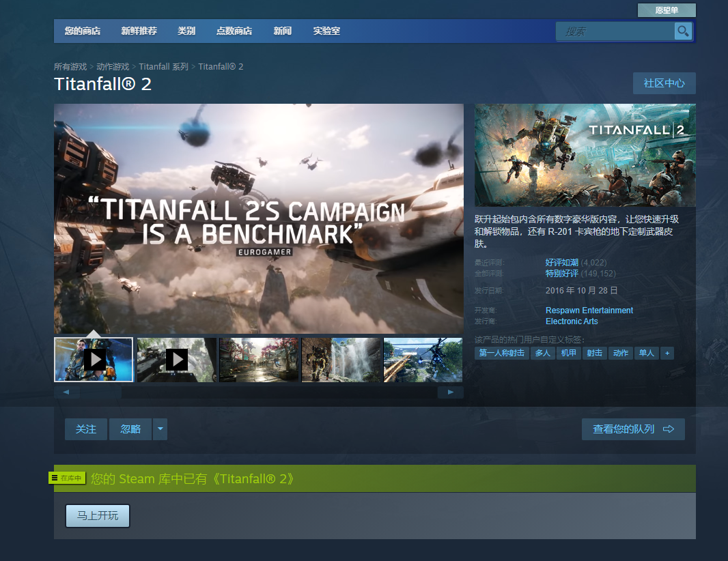Click the right arrow of thumbnail scroller
This screenshot has width=728, height=561.
pos(450,392)
